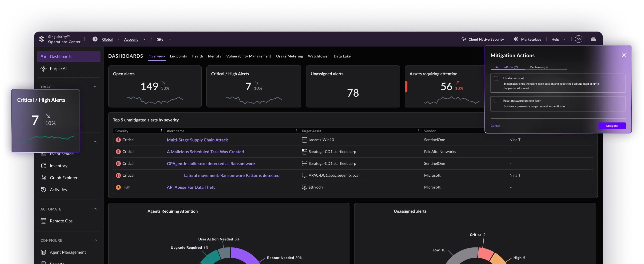Check the Disable account checkbox
This screenshot has height=264, width=644.
pyautogui.click(x=496, y=78)
